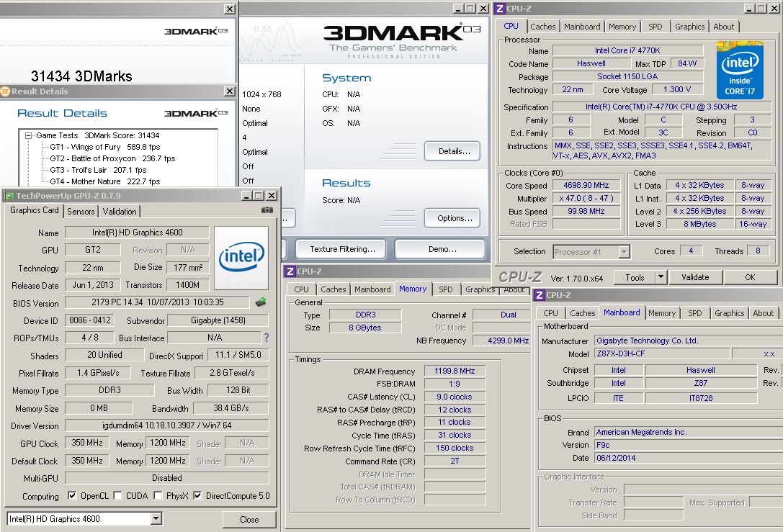Click the mainboard Model field Z87X-D3H-CF

662,353
